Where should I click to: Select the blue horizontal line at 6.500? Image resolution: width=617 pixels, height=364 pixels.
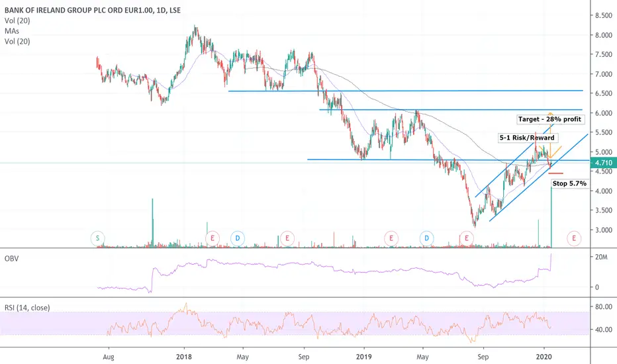406,91
